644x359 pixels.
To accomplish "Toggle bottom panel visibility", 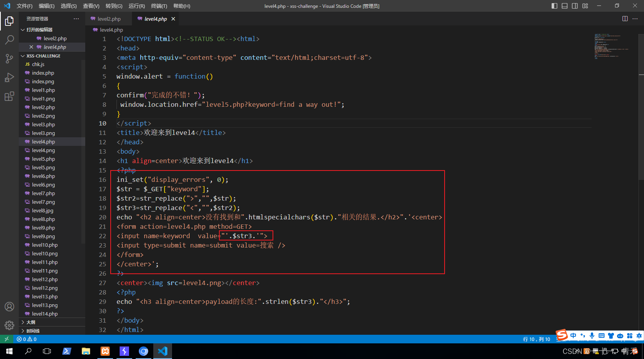I will 565,6.
